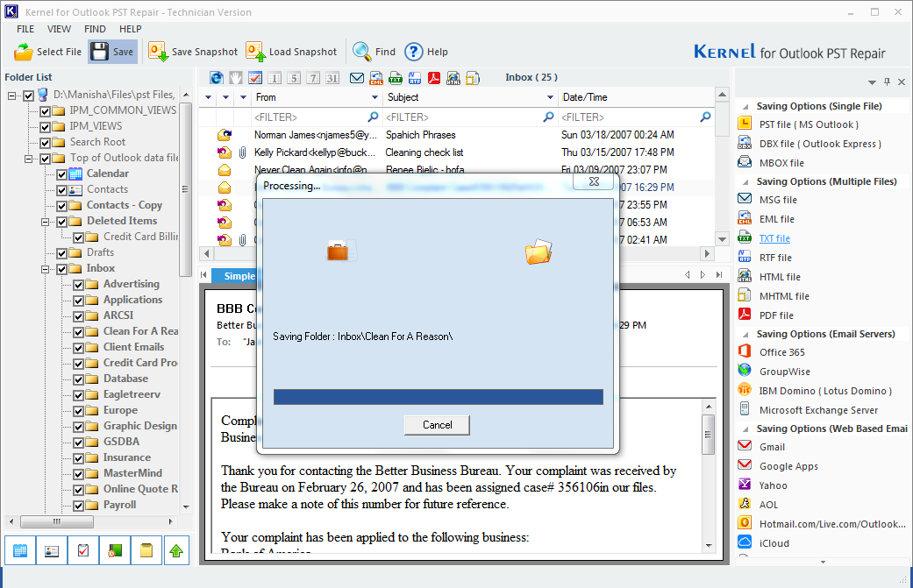Collapse the D:\Manisha root tree node
The image size is (913, 588).
pyautogui.click(x=11, y=96)
